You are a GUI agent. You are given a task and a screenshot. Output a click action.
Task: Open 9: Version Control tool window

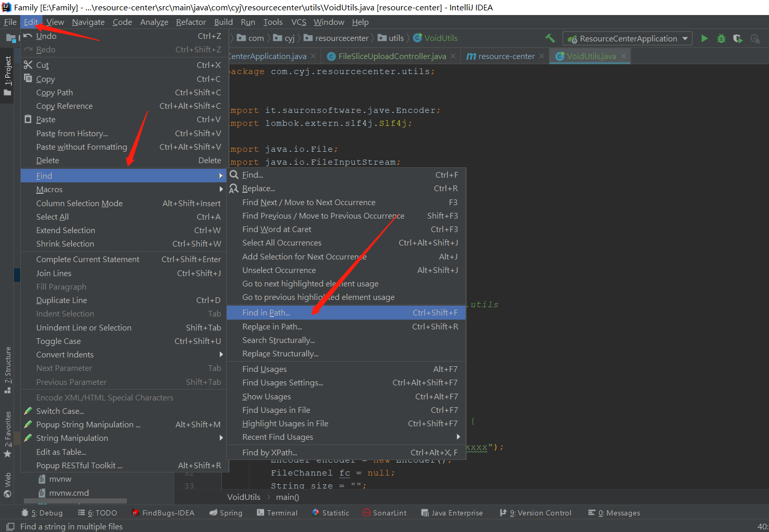(535, 513)
